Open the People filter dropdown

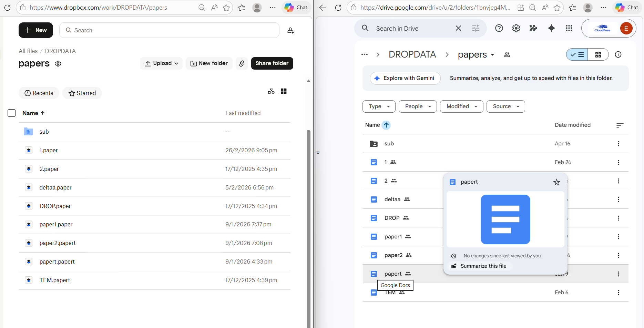(418, 106)
